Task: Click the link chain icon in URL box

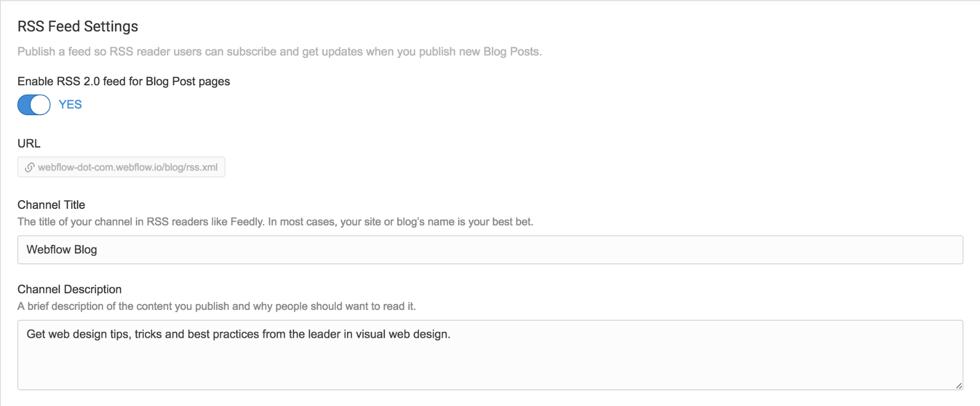Action: click(29, 168)
